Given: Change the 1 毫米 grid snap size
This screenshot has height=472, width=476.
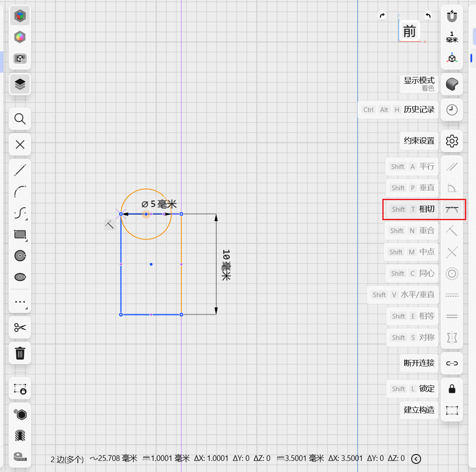Looking at the screenshot, I should 452,37.
